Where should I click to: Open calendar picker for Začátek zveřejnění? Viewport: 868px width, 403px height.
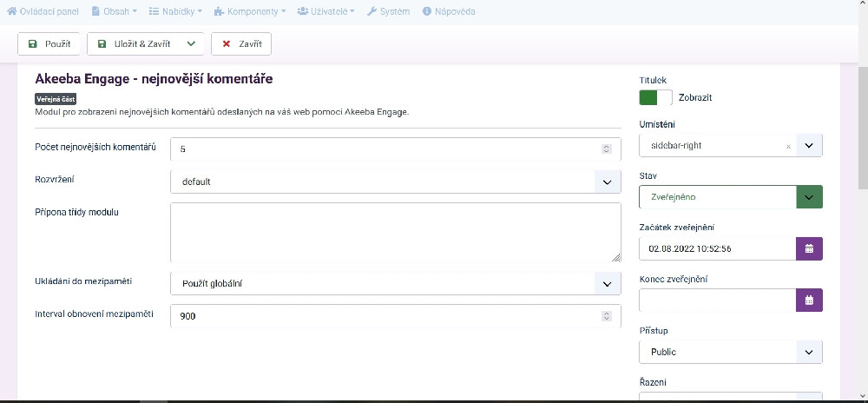pyautogui.click(x=808, y=248)
